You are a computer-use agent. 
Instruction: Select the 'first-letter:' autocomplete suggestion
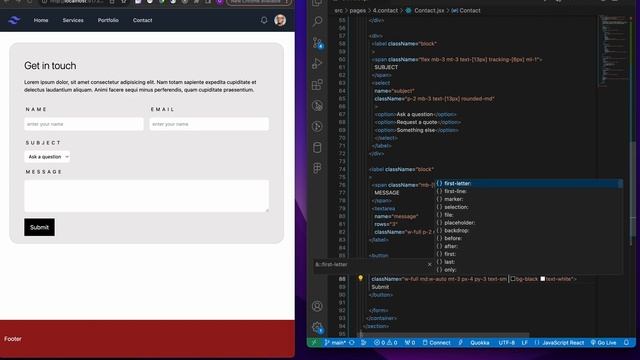(529, 184)
